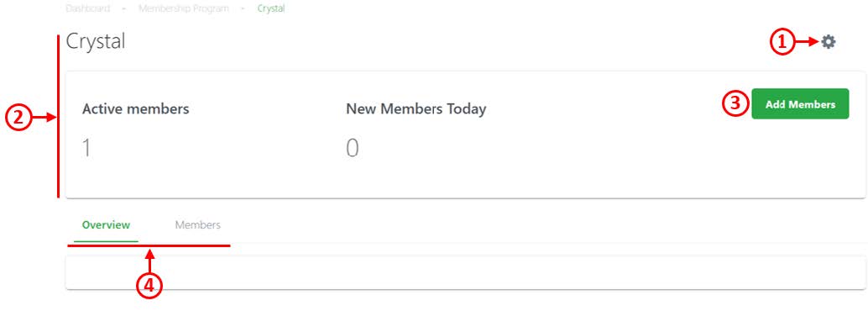This screenshot has height=311, width=868.
Task: Select the Crystal breadcrumb item
Action: [x=270, y=9]
